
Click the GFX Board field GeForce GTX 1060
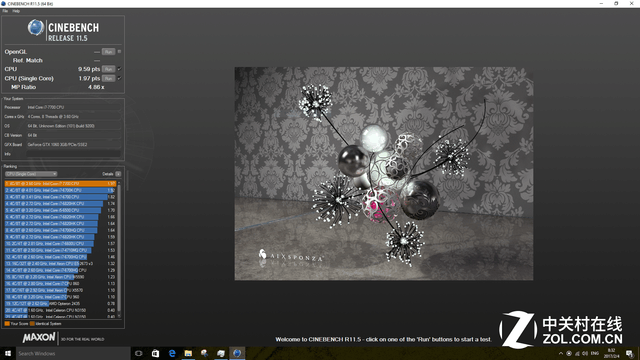pyautogui.click(x=73, y=144)
